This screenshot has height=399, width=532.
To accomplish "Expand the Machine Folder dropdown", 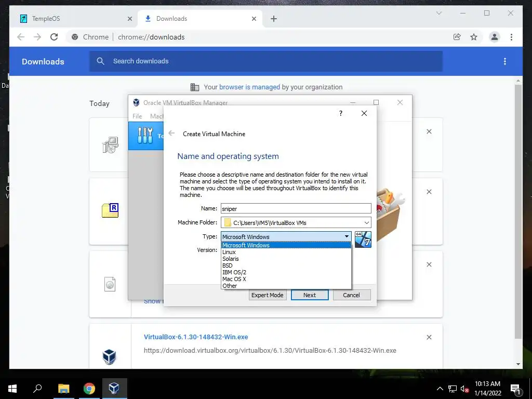I will tap(366, 222).
